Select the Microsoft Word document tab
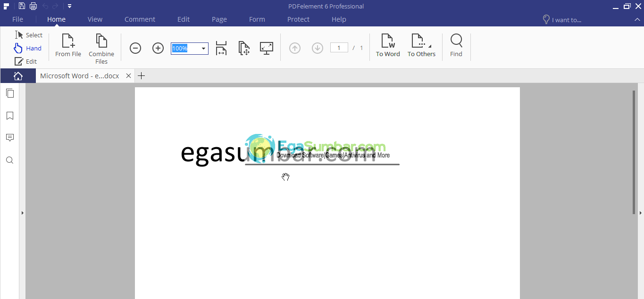The image size is (644, 299). click(x=79, y=76)
